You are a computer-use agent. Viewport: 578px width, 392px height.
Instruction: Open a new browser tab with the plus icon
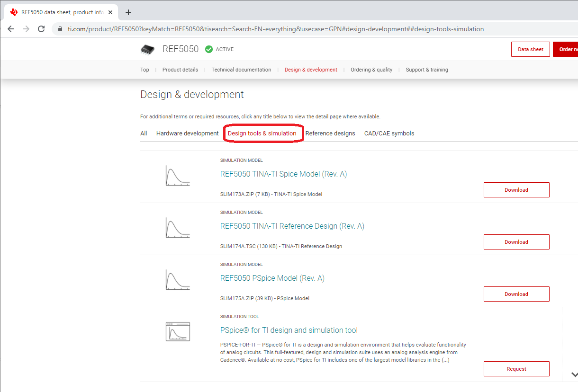click(x=128, y=12)
